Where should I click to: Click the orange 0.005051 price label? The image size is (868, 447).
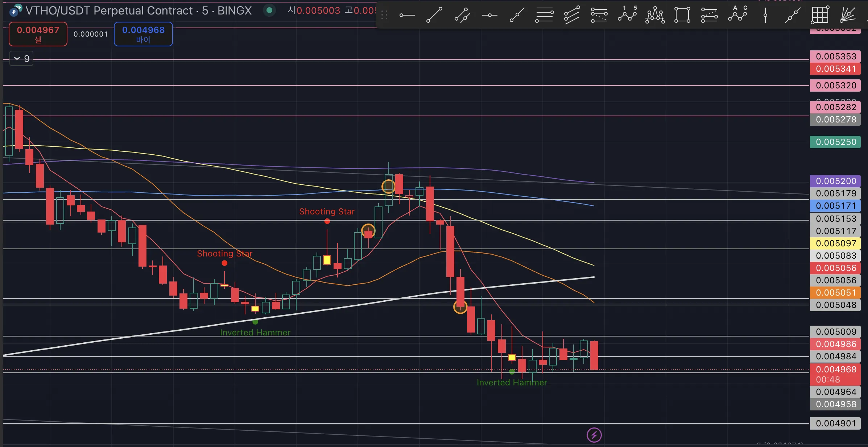835,293
